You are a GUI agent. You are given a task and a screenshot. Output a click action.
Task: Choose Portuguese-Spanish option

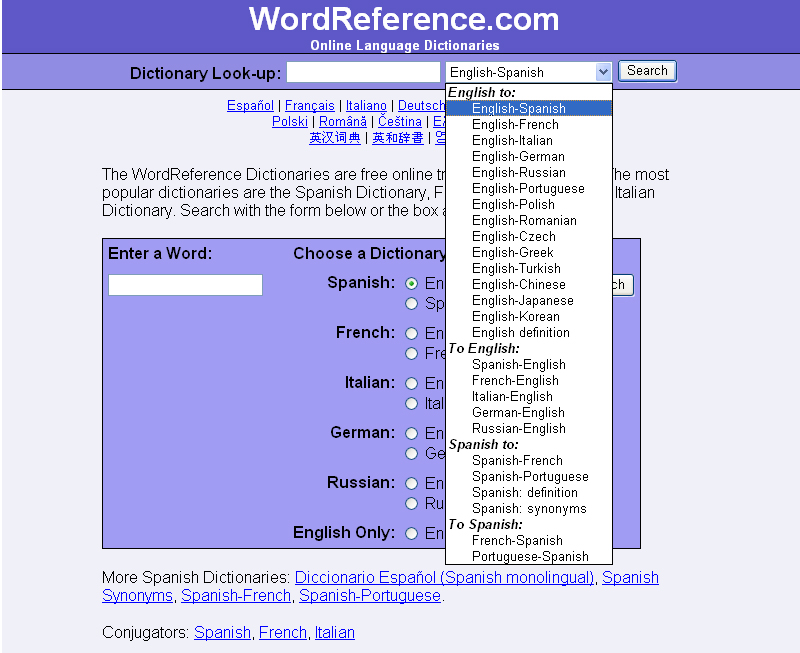[529, 556]
